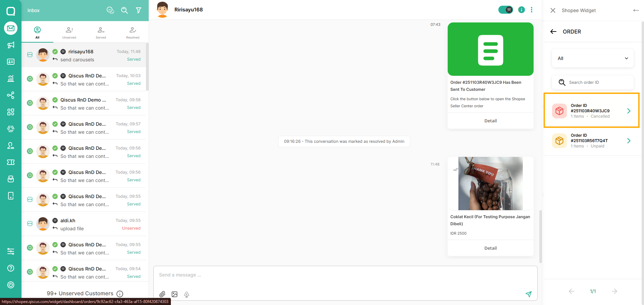
Task: Go to the next orders page arrow
Action: pyautogui.click(x=614, y=291)
